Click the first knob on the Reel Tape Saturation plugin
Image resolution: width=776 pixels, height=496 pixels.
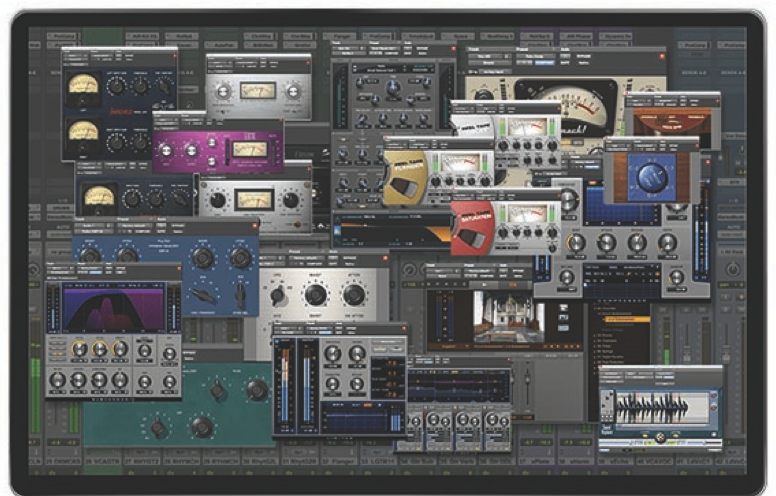click(503, 232)
